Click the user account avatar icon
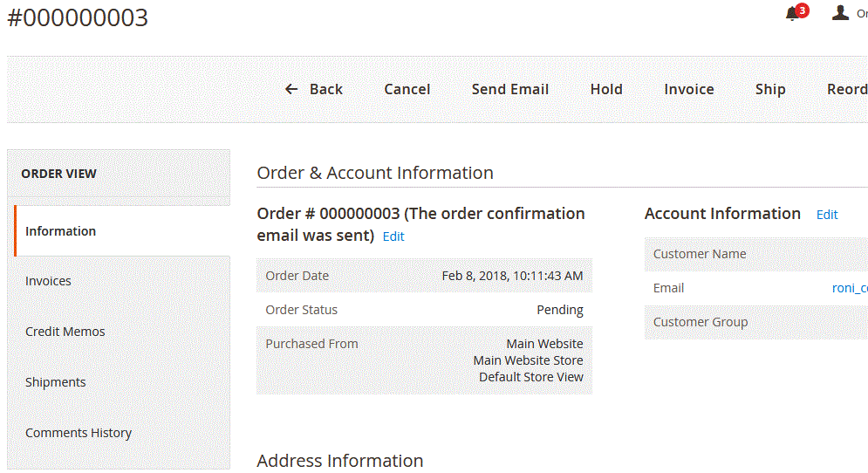Viewport: 868px width, 473px height. pos(840,13)
